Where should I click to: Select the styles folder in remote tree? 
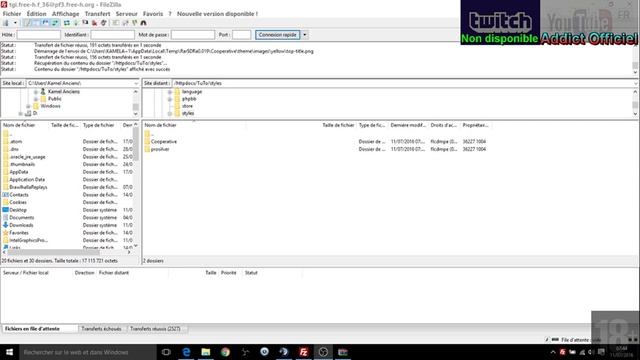188,113
